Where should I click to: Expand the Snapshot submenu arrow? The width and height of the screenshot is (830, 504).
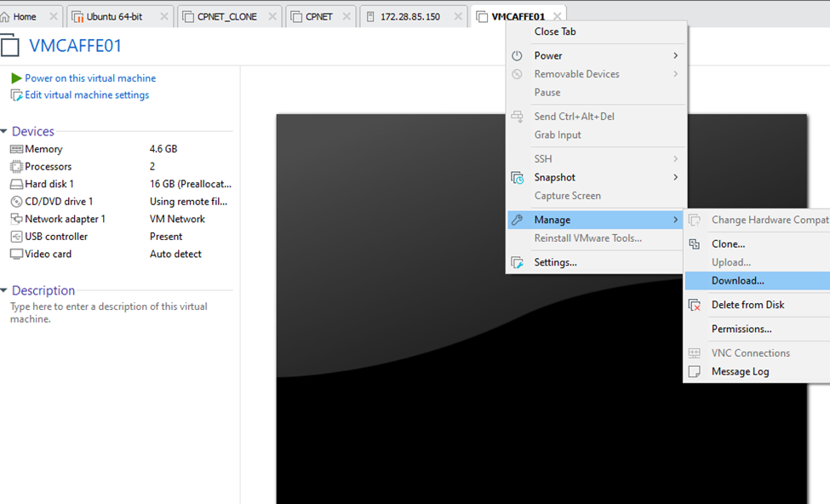coord(675,177)
